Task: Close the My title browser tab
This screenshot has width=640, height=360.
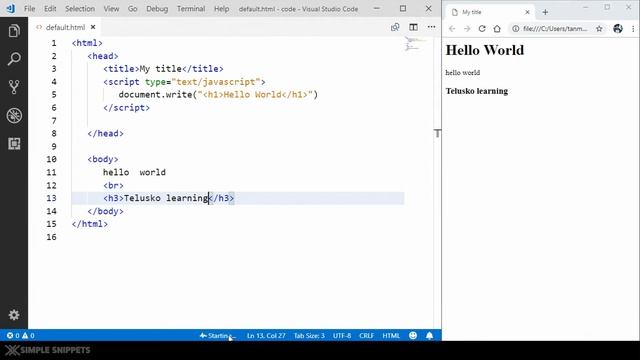Action: [527, 12]
